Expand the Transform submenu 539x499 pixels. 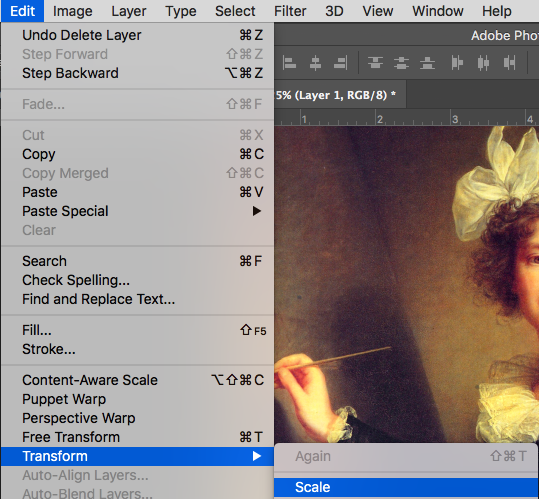138,456
